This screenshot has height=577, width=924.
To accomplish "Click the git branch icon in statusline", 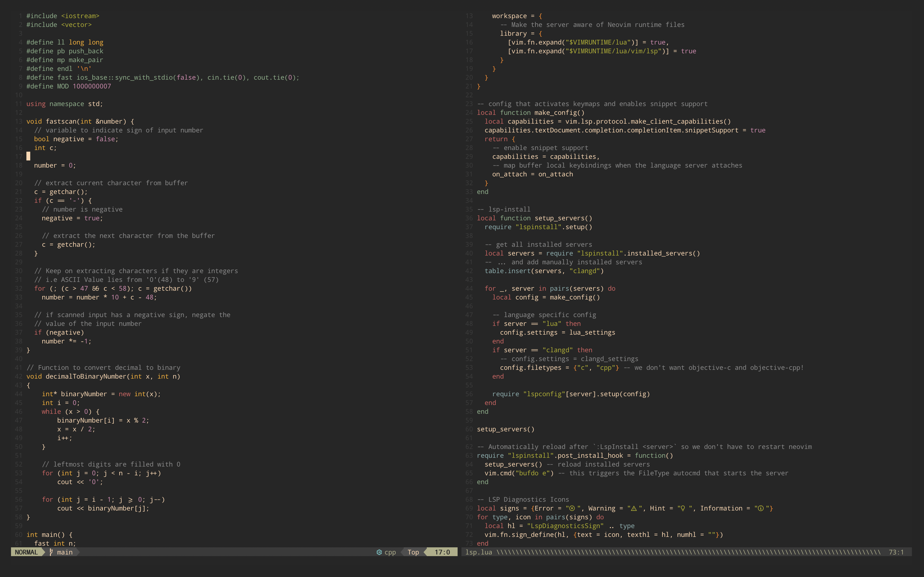I will point(51,552).
